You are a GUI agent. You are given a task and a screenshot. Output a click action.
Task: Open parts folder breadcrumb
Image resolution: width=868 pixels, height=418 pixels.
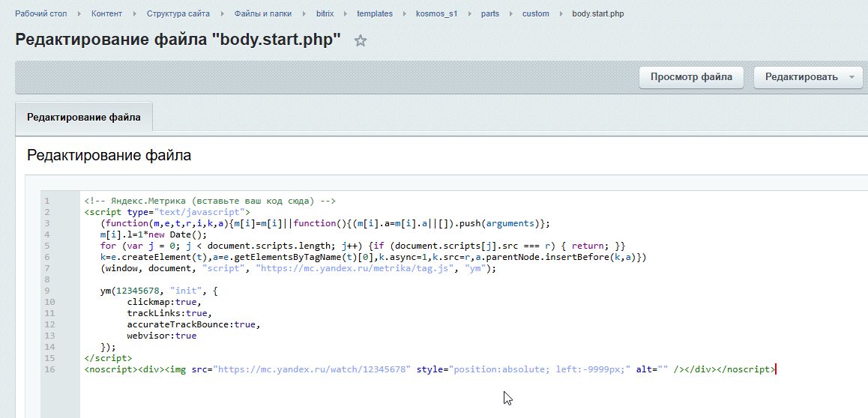click(490, 13)
